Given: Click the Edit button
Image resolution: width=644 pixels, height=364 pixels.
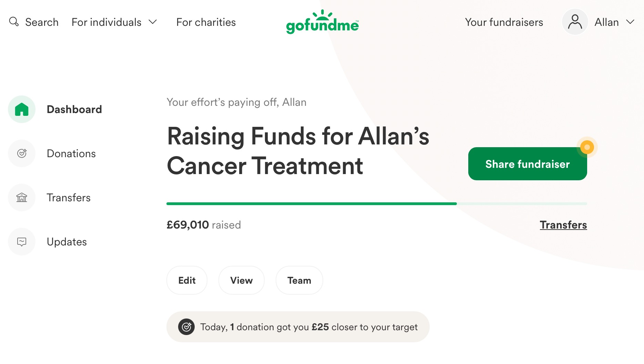Looking at the screenshot, I should pos(187,280).
